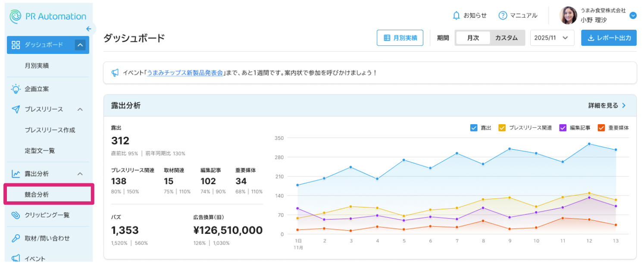Open the user account dropdown arrow

tap(633, 16)
